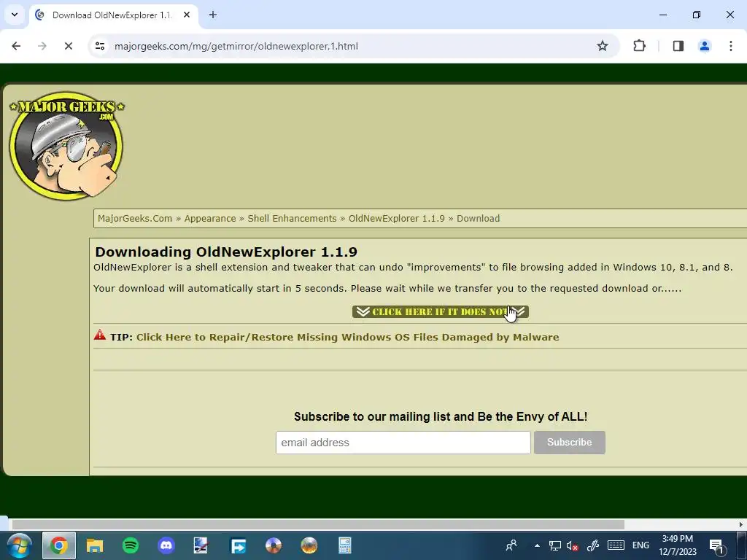Viewport: 747px width, 560px height.
Task: Open the Chrome extensions puzzle icon
Action: point(639,46)
